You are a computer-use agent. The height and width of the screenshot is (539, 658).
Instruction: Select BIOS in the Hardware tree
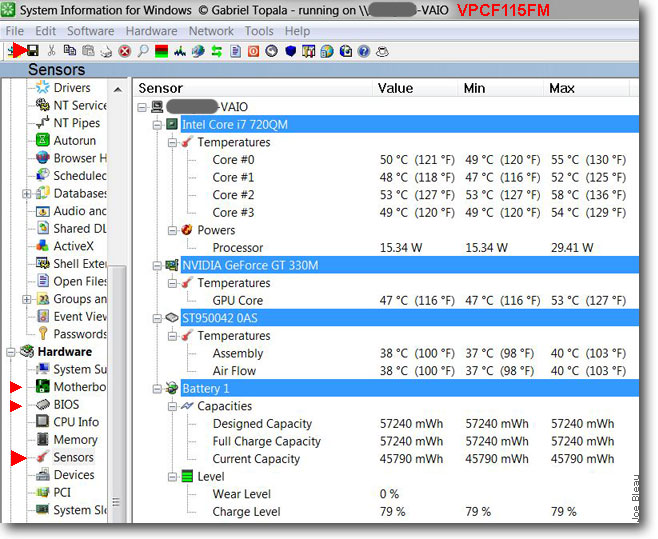click(66, 404)
